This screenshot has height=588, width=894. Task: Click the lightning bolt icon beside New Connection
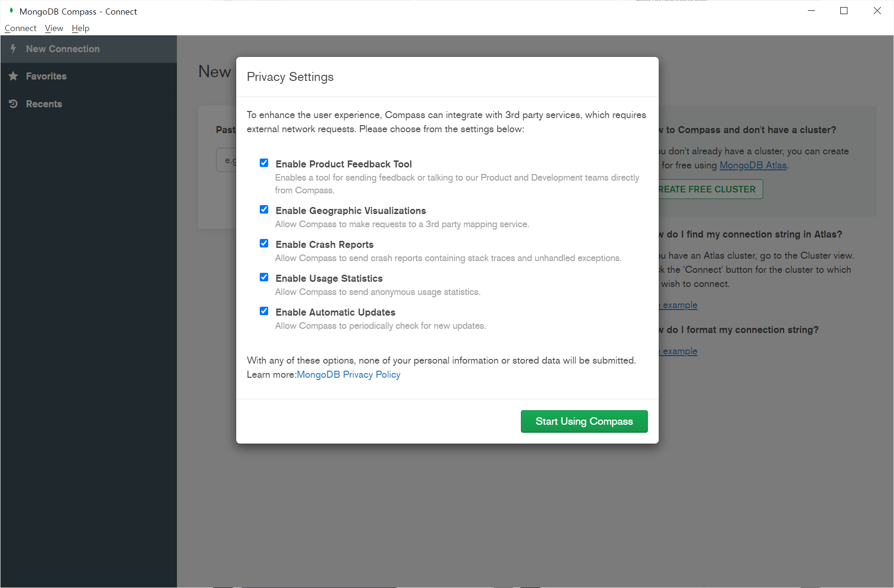pos(13,48)
